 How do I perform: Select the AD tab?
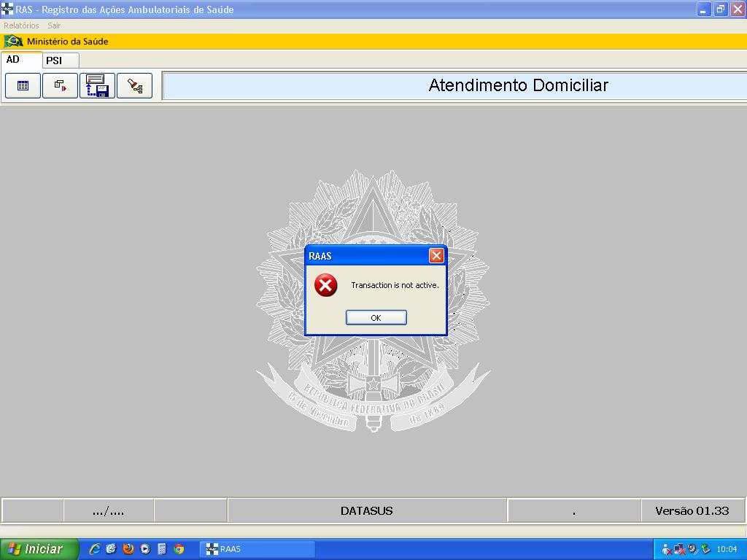tap(13, 60)
